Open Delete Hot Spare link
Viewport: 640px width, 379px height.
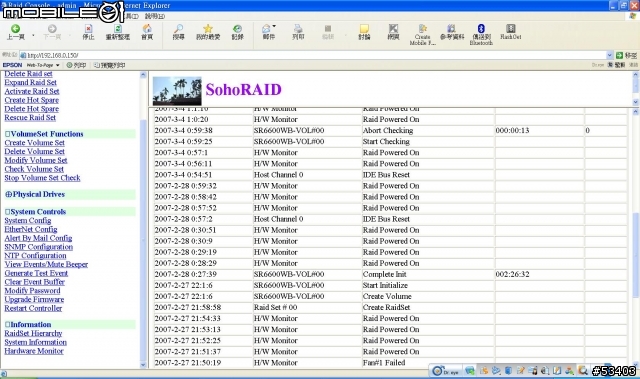tap(31, 109)
